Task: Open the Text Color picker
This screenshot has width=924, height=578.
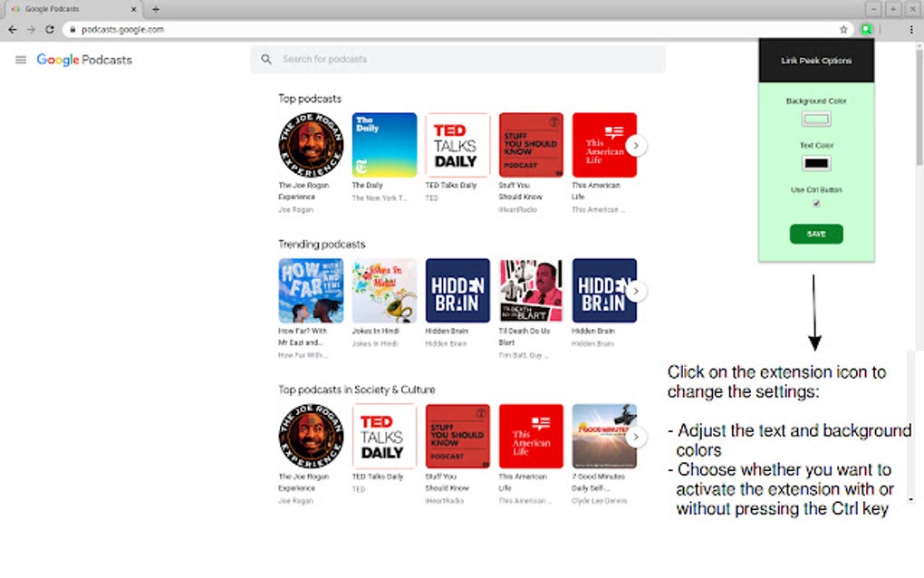Action: tap(816, 163)
